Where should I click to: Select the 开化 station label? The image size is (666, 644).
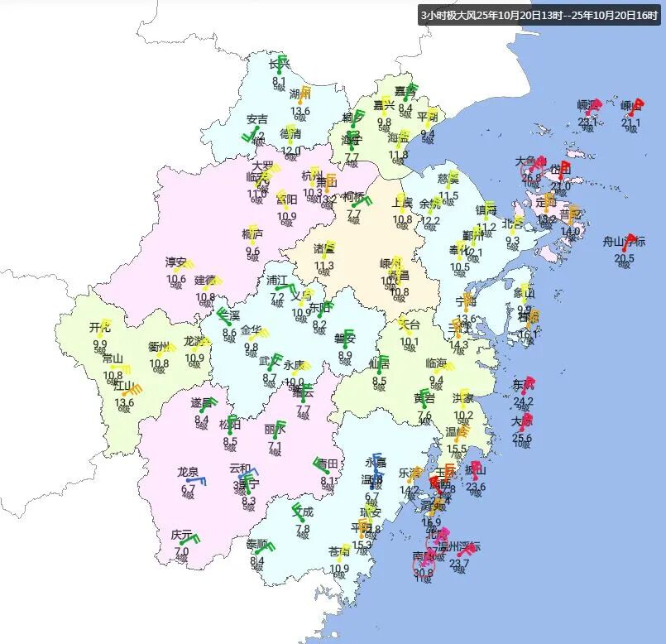[100, 327]
